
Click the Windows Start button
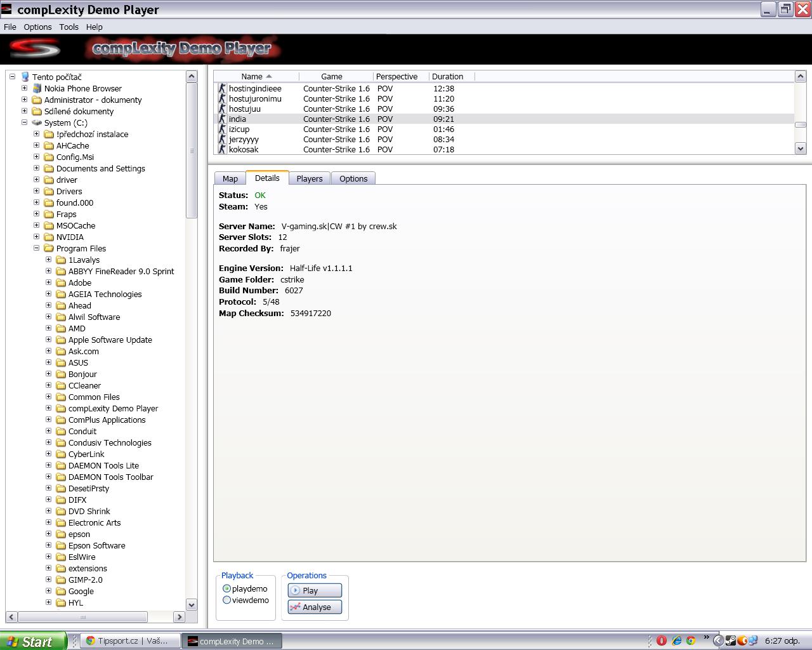[x=33, y=641]
